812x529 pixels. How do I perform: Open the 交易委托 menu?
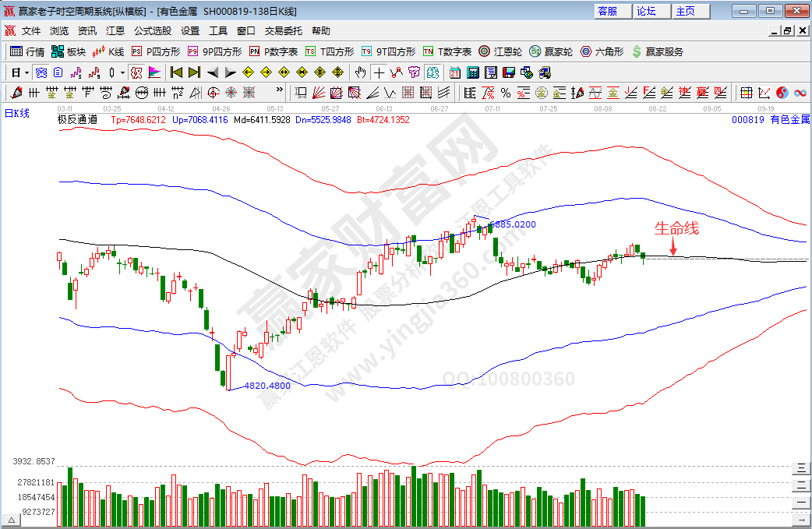[284, 31]
